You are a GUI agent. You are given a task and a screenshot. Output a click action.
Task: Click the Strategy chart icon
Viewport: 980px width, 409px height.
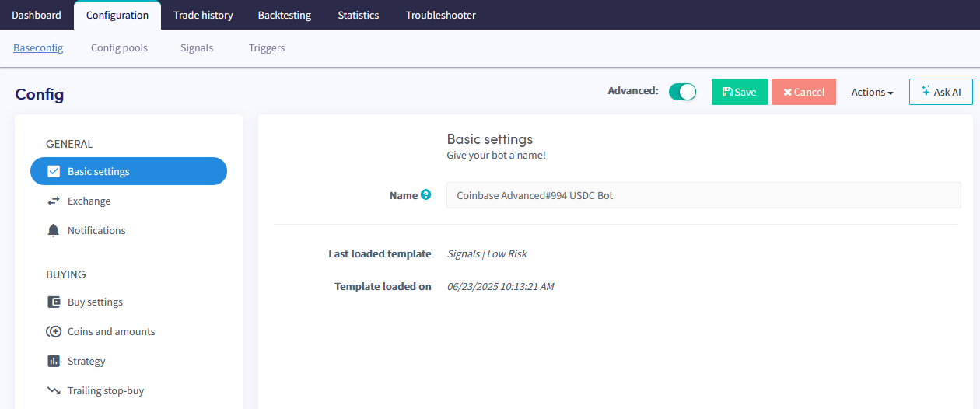[54, 361]
